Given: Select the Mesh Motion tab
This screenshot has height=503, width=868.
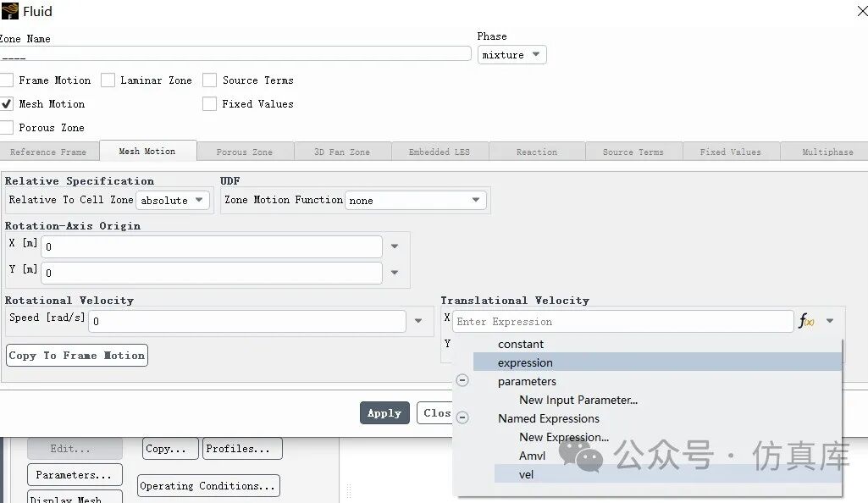Looking at the screenshot, I should (x=147, y=151).
